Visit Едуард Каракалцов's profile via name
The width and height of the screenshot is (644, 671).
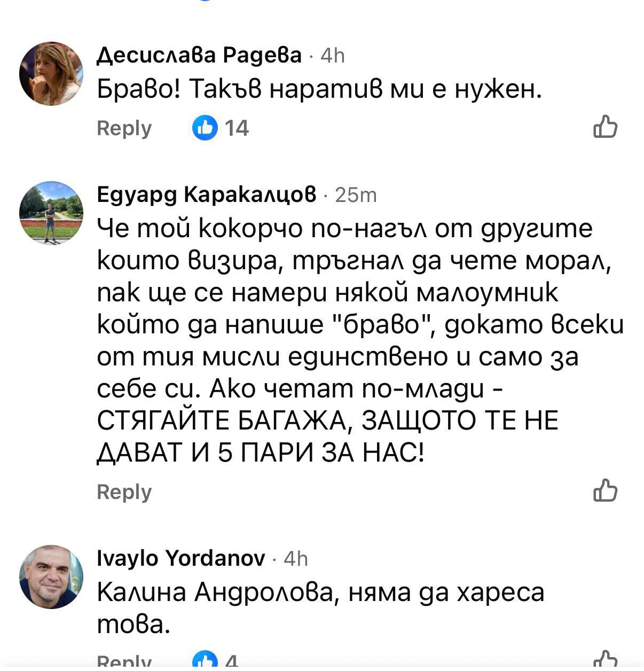[207, 194]
